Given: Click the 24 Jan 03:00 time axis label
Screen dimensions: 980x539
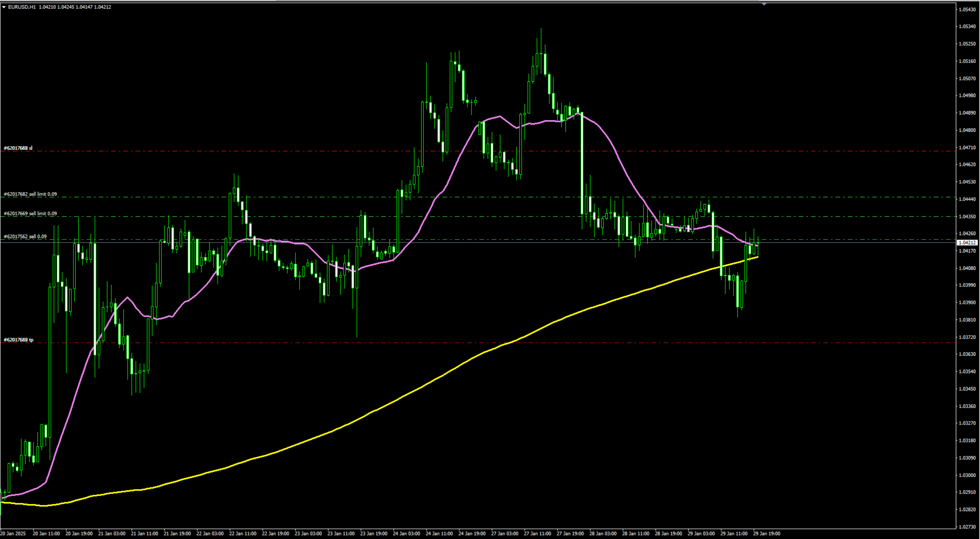Looking at the screenshot, I should click(x=406, y=534).
